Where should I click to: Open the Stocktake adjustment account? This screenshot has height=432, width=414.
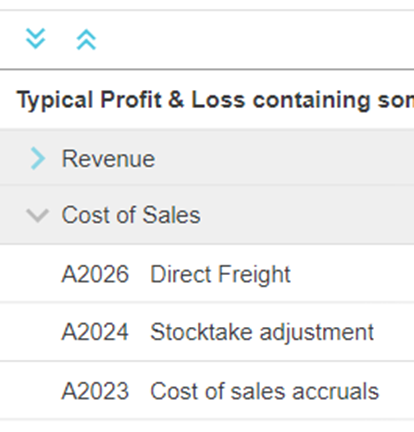click(x=262, y=332)
